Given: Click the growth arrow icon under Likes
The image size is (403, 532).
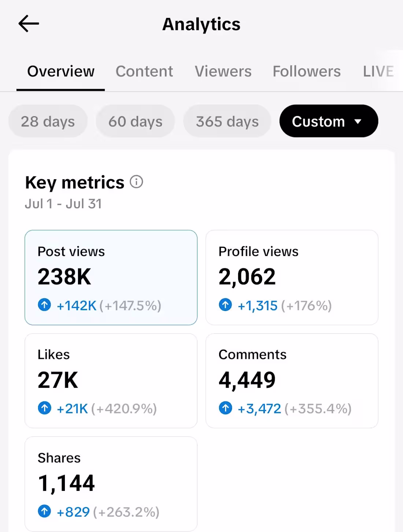Looking at the screenshot, I should click(44, 408).
